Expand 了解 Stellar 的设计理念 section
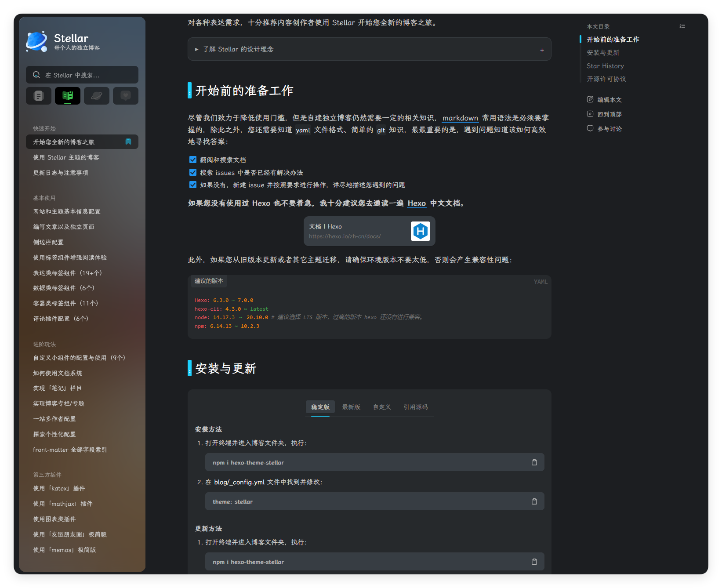722x588 pixels. coord(238,49)
